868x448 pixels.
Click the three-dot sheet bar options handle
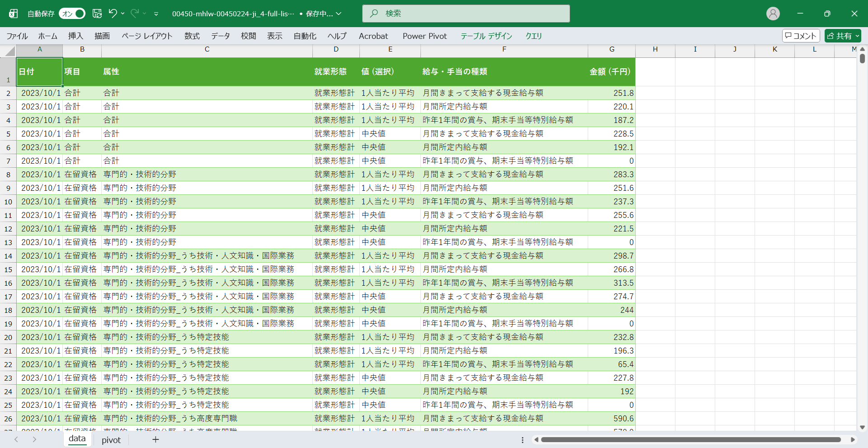pyautogui.click(x=523, y=440)
